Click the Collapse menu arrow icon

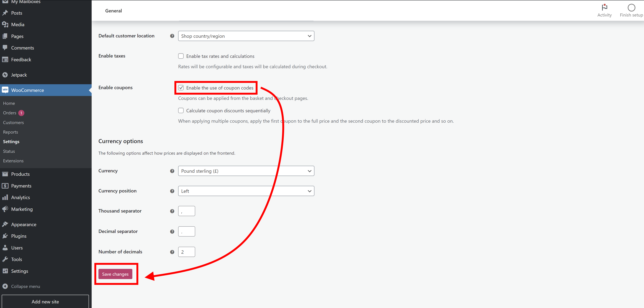[5, 286]
